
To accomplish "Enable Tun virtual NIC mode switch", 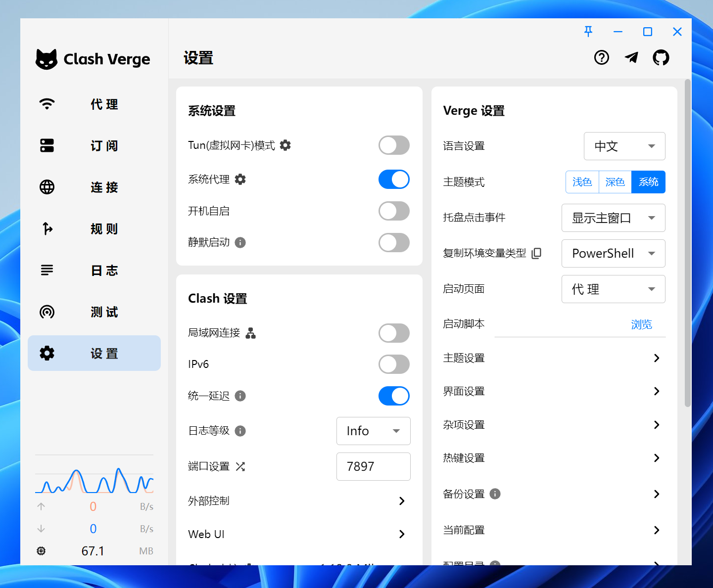I will coord(394,145).
